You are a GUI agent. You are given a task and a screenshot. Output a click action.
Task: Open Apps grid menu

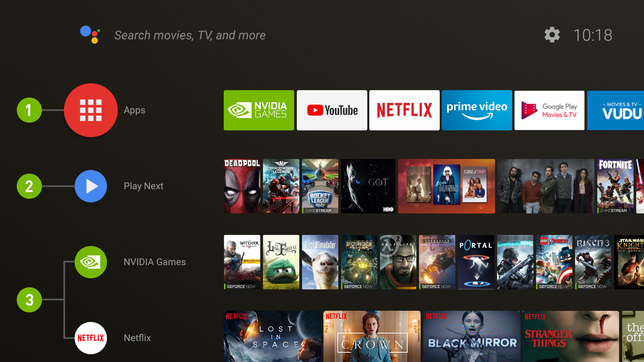90,110
